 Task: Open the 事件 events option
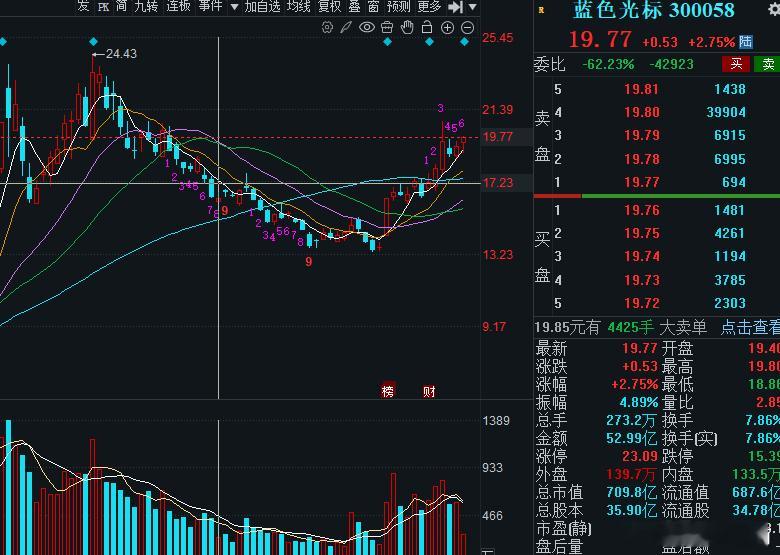click(210, 6)
